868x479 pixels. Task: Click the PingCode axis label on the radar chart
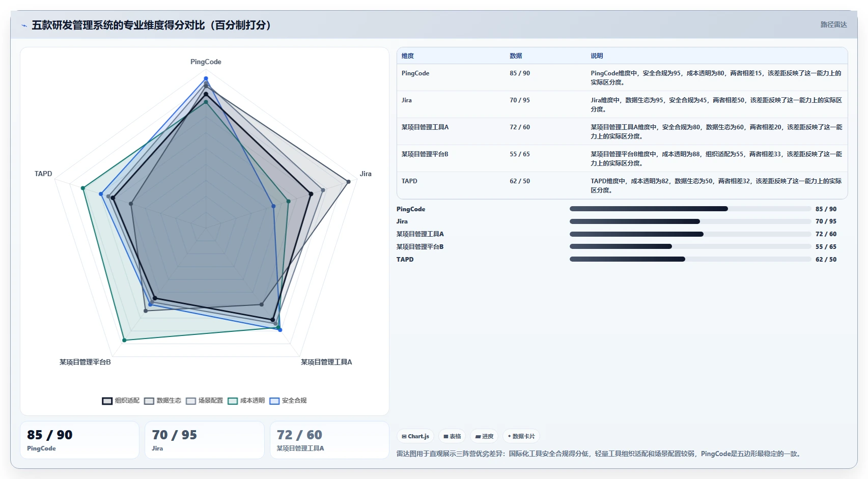(x=206, y=62)
